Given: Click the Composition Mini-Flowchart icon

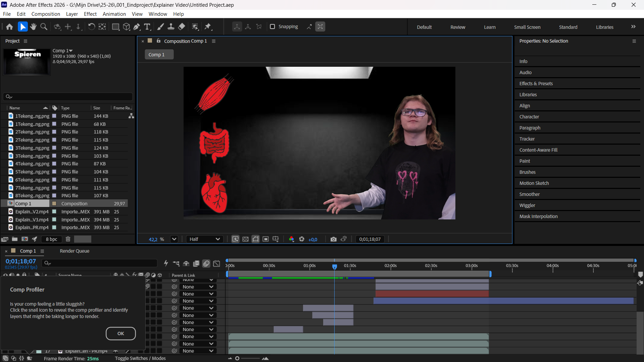Looking at the screenshot, I should [x=176, y=263].
